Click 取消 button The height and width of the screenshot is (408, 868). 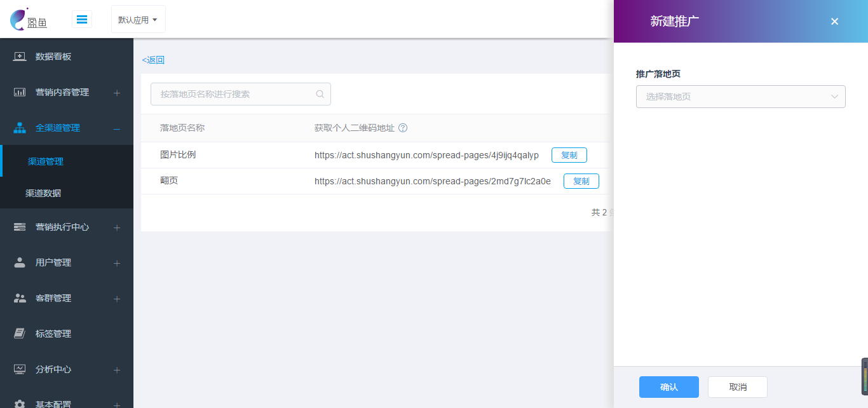click(738, 387)
